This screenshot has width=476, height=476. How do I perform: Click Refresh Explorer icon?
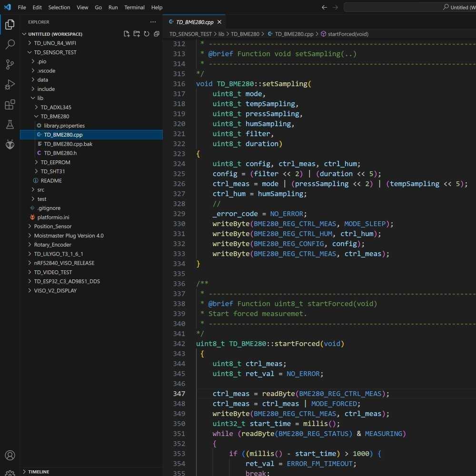coord(147,34)
